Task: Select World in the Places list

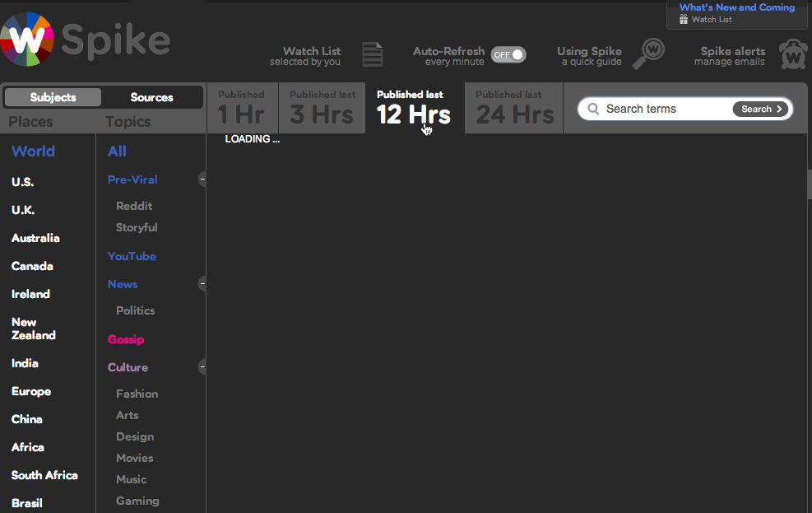Action: (x=33, y=151)
